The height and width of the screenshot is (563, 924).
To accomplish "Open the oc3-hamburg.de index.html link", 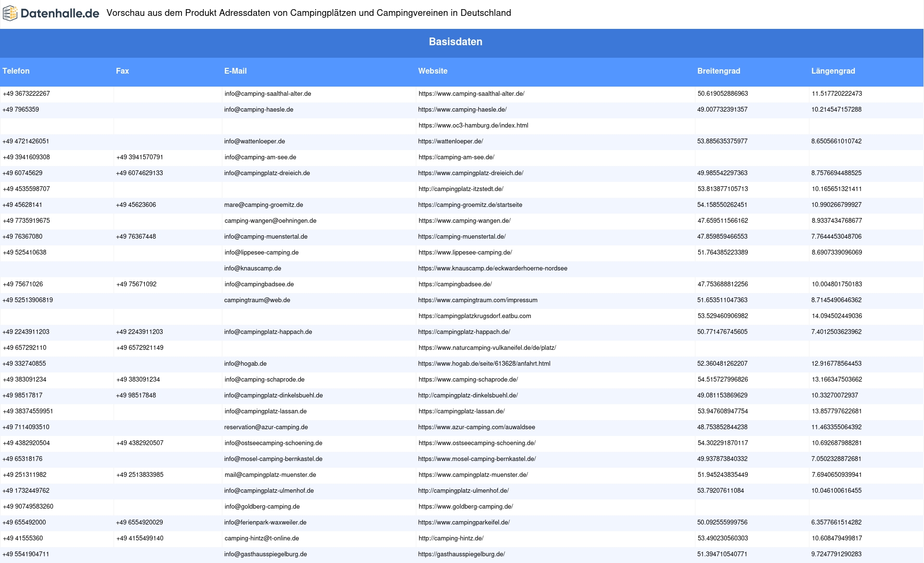I will (474, 126).
